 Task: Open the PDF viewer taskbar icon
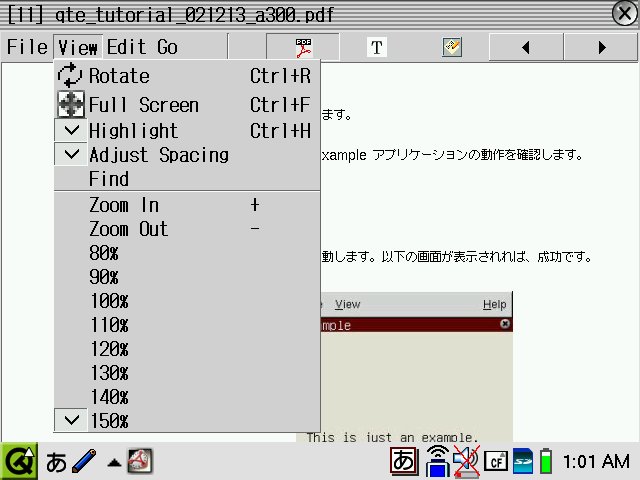140,461
